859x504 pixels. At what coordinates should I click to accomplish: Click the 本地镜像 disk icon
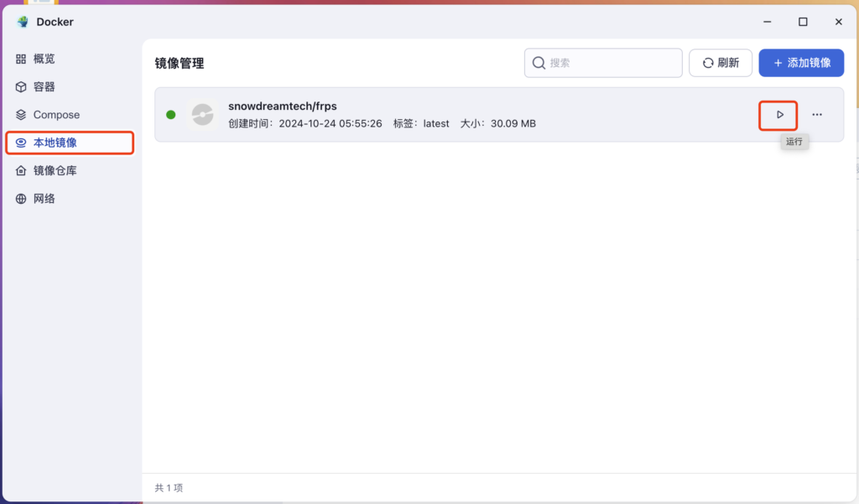[21, 143]
